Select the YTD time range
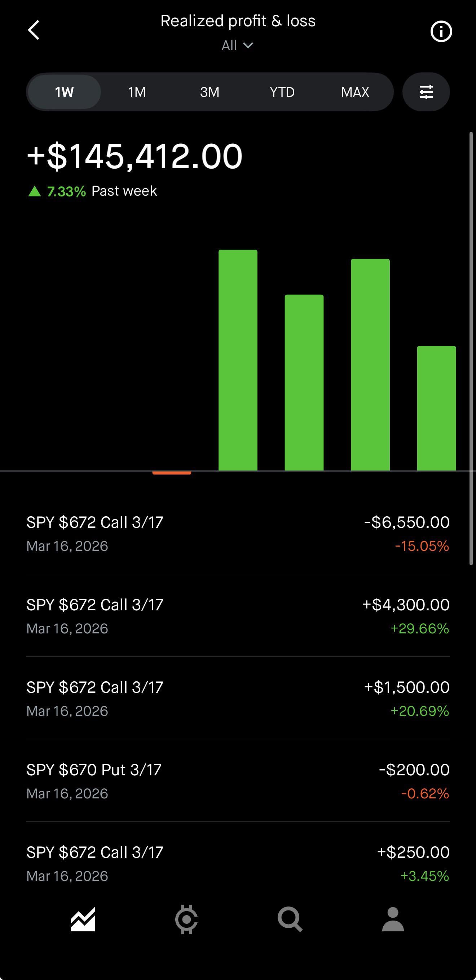Image resolution: width=476 pixels, height=980 pixels. (282, 92)
